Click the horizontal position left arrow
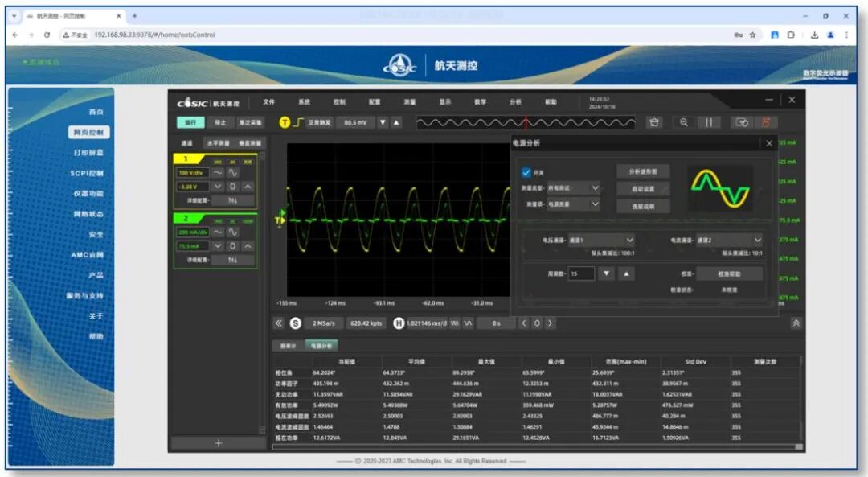 coord(524,323)
